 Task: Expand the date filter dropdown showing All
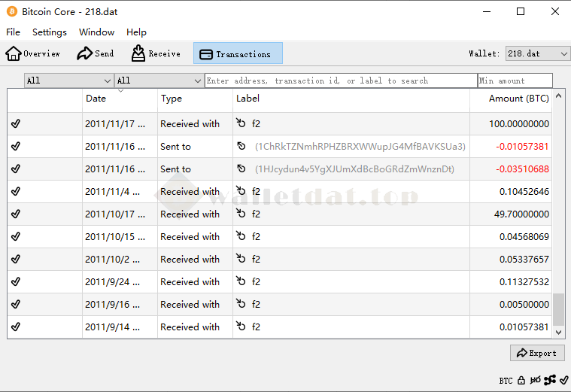[68, 81]
